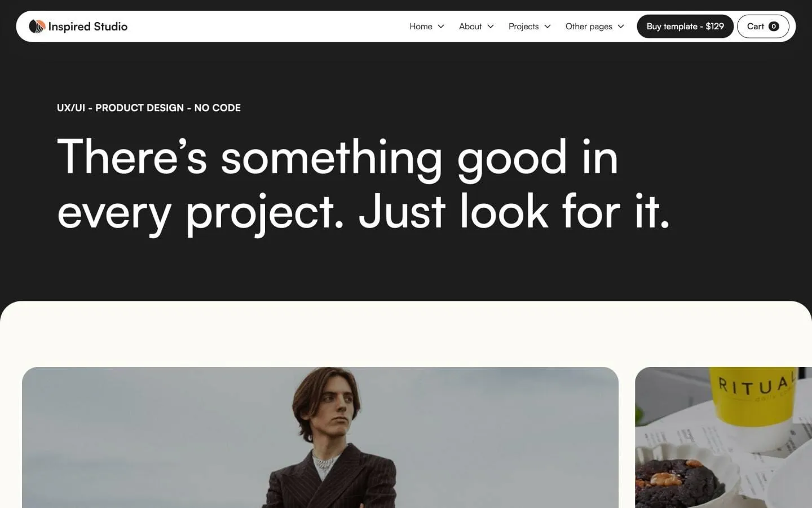Open the Inspired Studio homepage link
Viewport: 812px width, 508px height.
(x=78, y=26)
